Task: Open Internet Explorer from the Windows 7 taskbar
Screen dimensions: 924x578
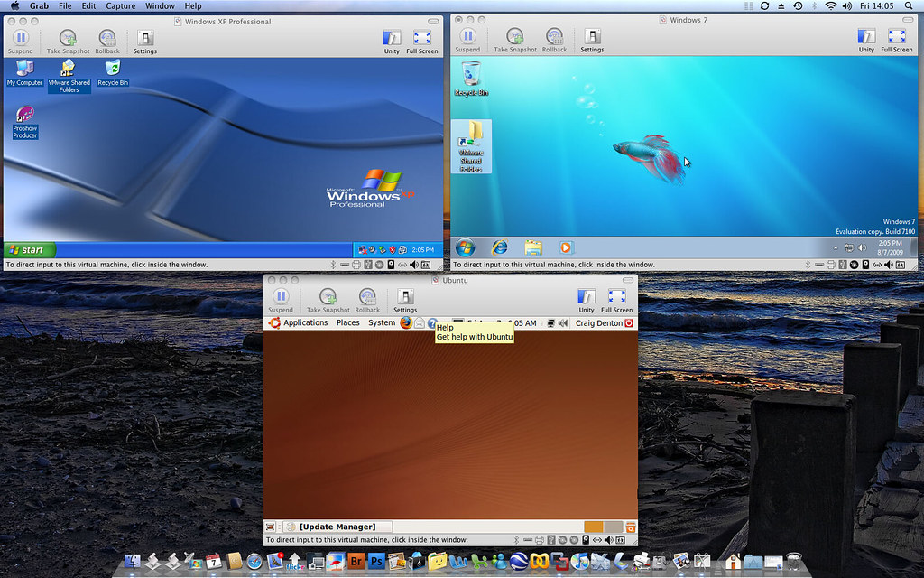Action: point(499,247)
